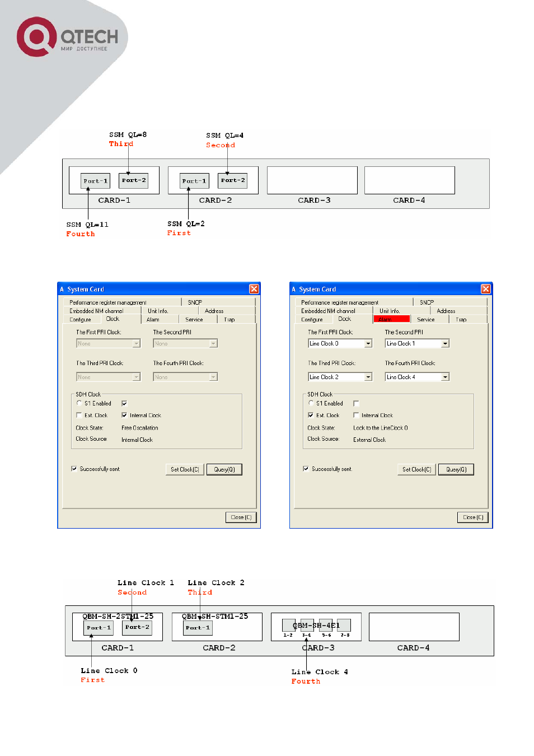
Task: Click empty CARD-4 slot in the SSM diagram
Action: (x=410, y=180)
